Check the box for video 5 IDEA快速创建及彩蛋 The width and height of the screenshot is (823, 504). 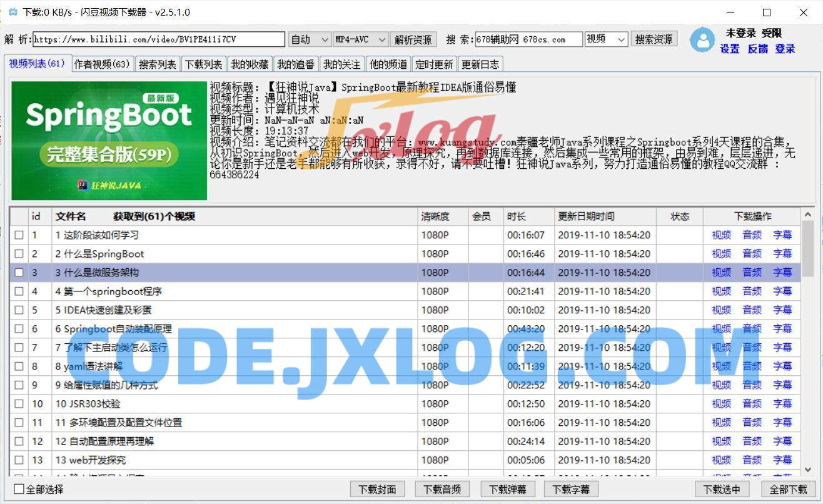click(19, 310)
